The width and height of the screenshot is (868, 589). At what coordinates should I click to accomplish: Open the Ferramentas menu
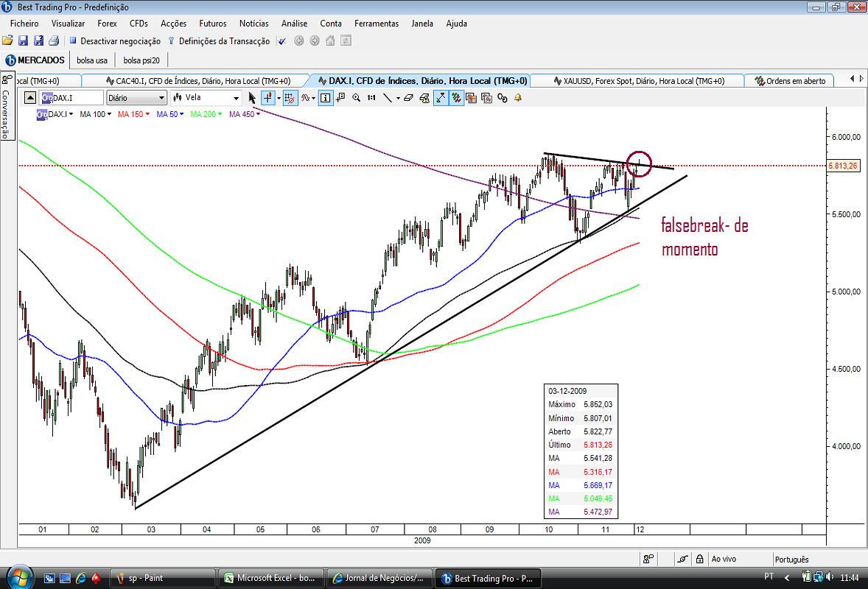click(x=377, y=24)
